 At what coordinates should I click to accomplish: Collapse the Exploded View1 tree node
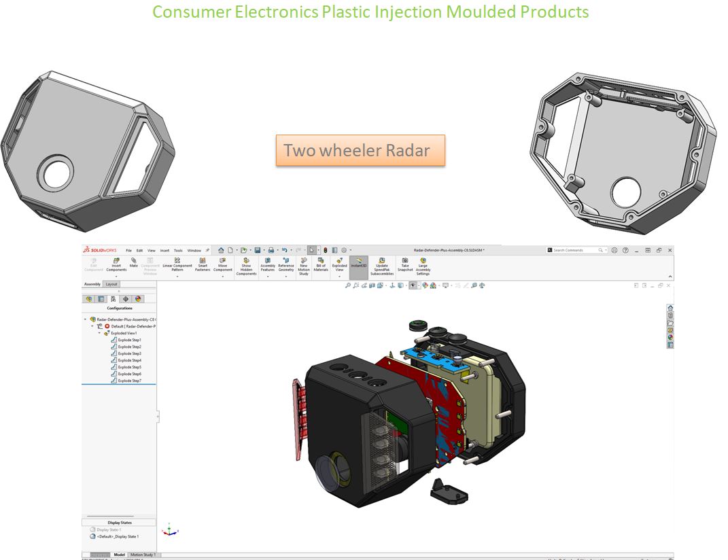click(x=99, y=333)
